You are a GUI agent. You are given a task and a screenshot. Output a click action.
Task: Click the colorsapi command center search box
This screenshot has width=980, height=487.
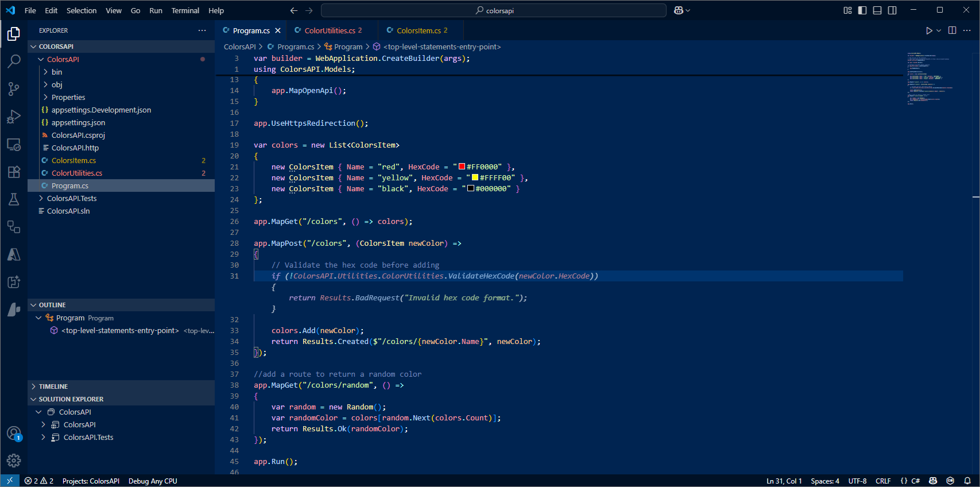[x=494, y=10]
